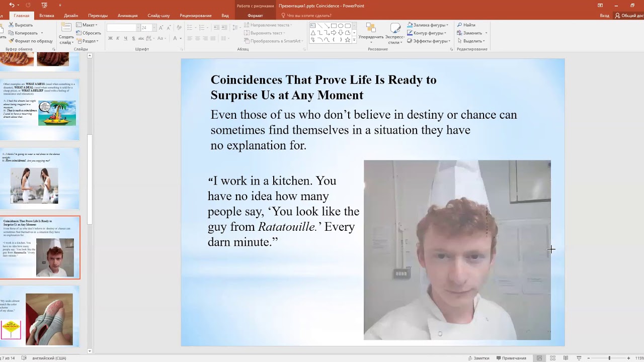Open Направление текста dropdown
Screen dimensions: 644x362
[x=268, y=25]
